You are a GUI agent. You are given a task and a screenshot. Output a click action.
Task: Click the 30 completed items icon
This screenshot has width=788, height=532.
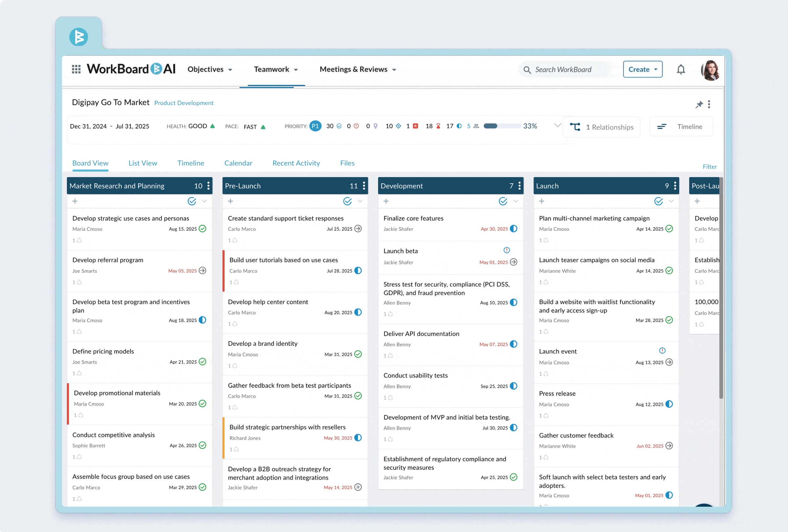339,126
